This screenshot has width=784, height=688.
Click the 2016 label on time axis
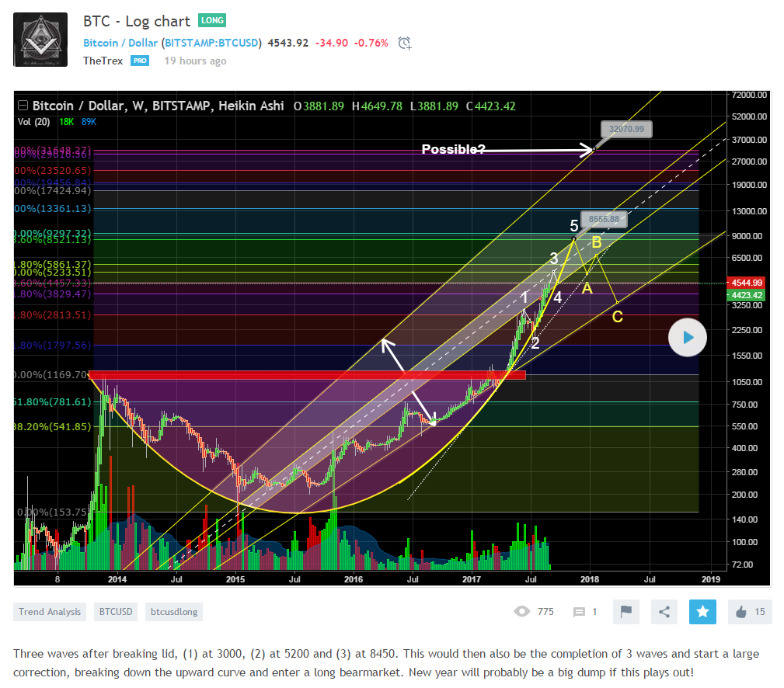[x=354, y=579]
